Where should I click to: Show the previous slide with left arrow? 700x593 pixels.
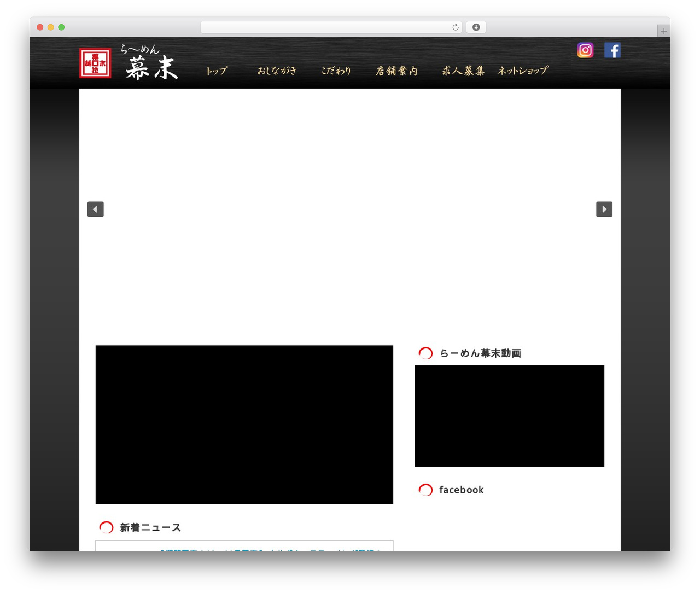click(96, 209)
